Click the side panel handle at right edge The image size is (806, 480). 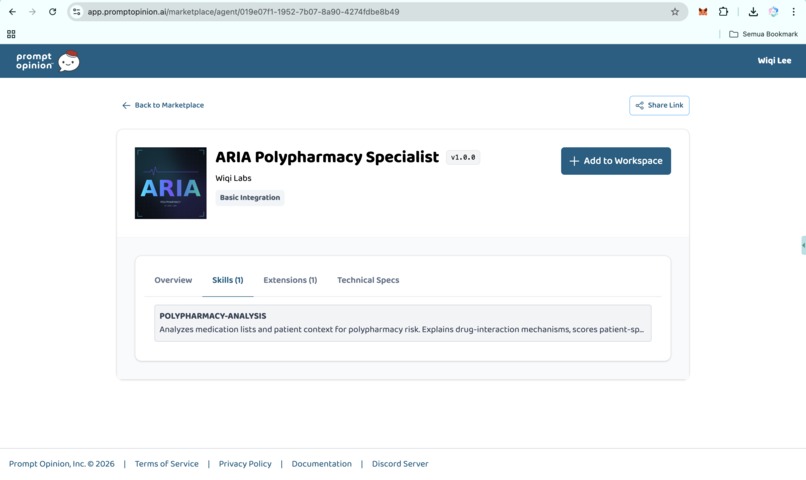[x=803, y=245]
